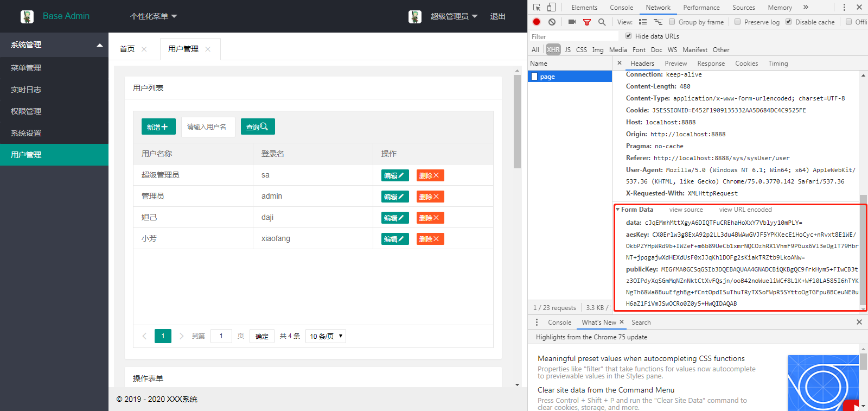Click the 新增 add user button

tap(158, 127)
